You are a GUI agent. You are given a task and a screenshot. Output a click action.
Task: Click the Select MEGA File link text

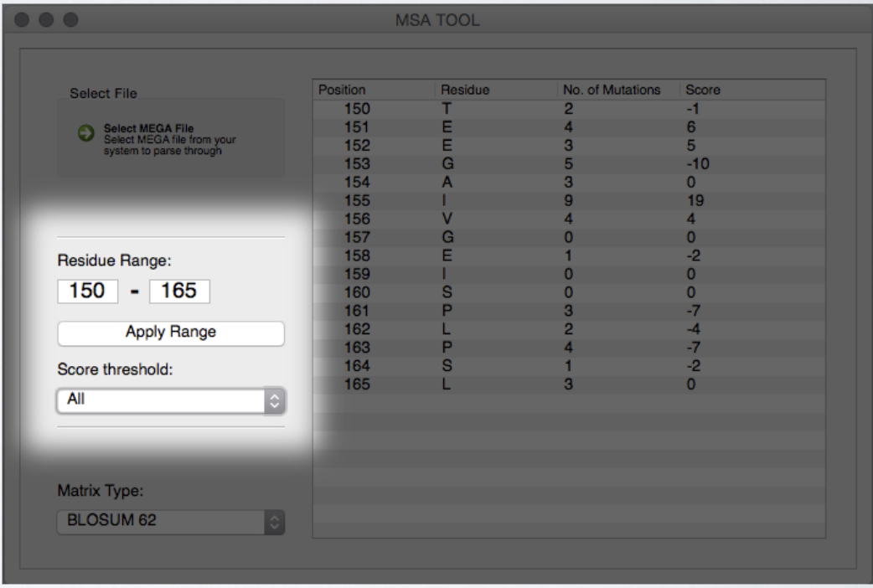pos(148,128)
